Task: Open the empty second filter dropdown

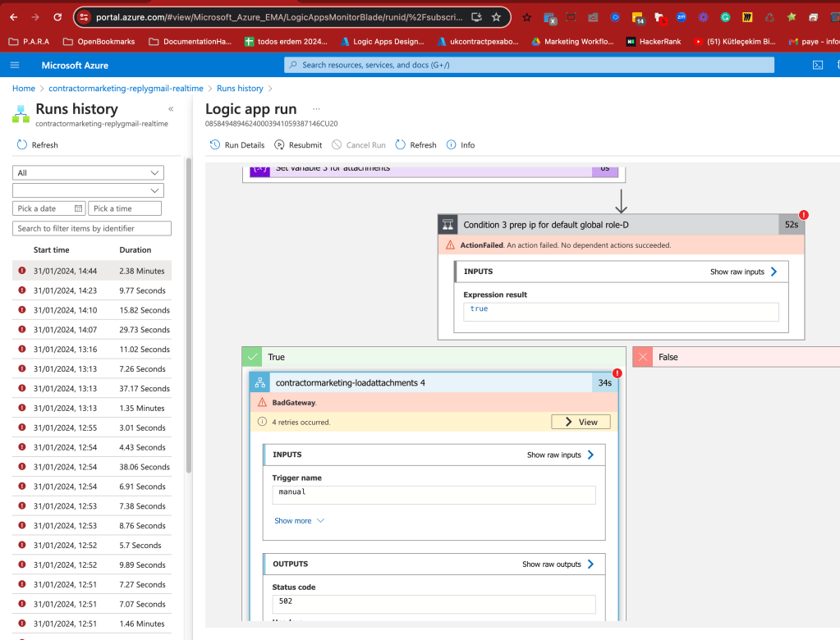Action: tap(88, 190)
